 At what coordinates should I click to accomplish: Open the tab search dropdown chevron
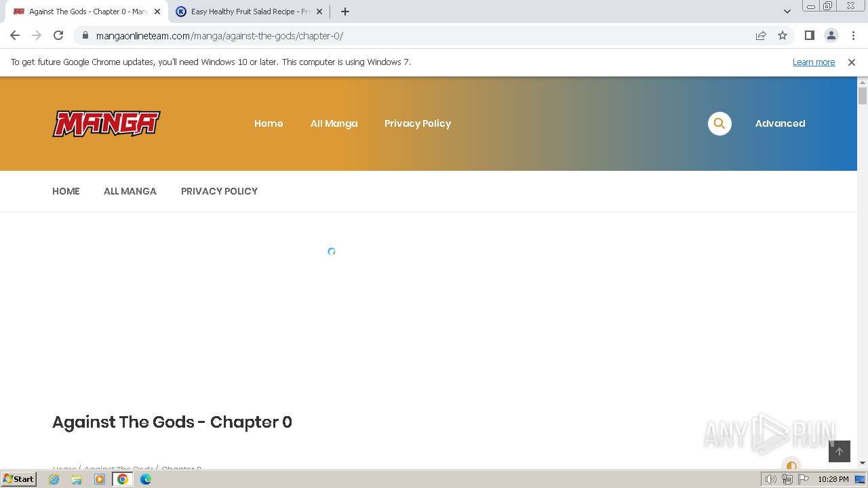coord(787,12)
